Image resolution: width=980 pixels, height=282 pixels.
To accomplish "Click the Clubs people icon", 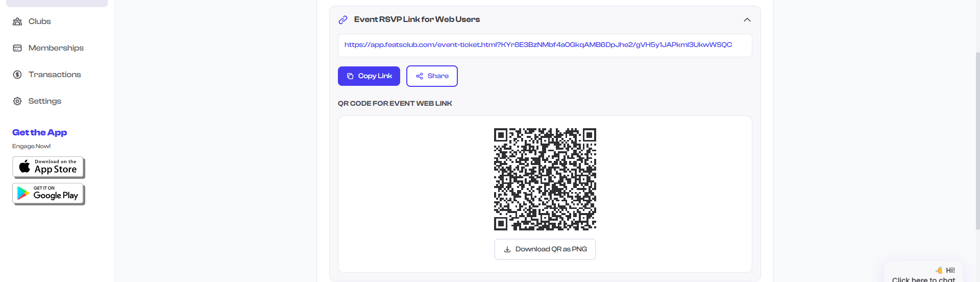I will (x=17, y=21).
